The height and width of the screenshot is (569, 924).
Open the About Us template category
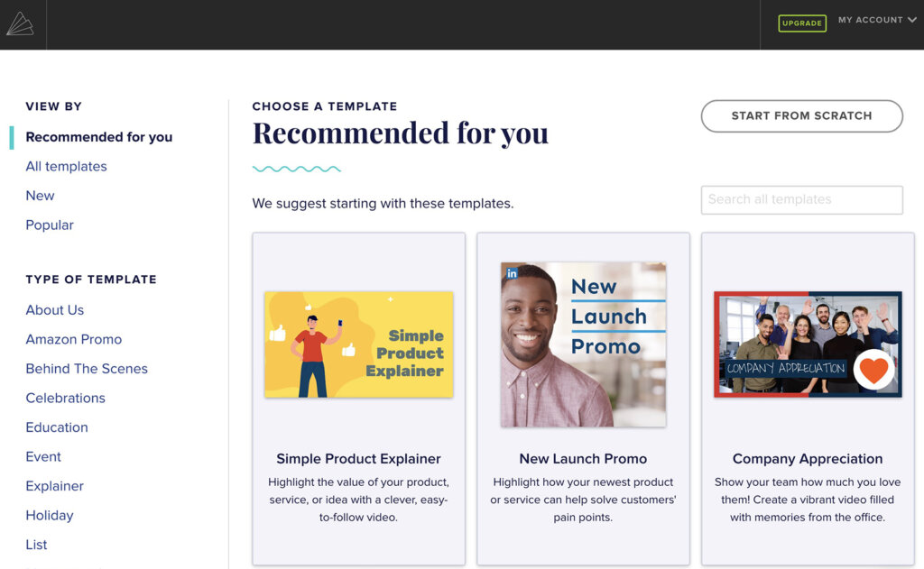click(54, 309)
